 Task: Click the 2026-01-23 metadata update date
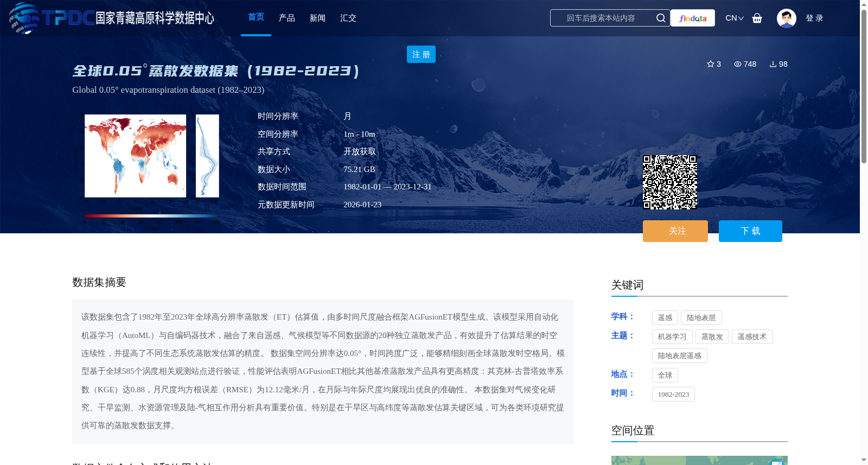(362, 205)
